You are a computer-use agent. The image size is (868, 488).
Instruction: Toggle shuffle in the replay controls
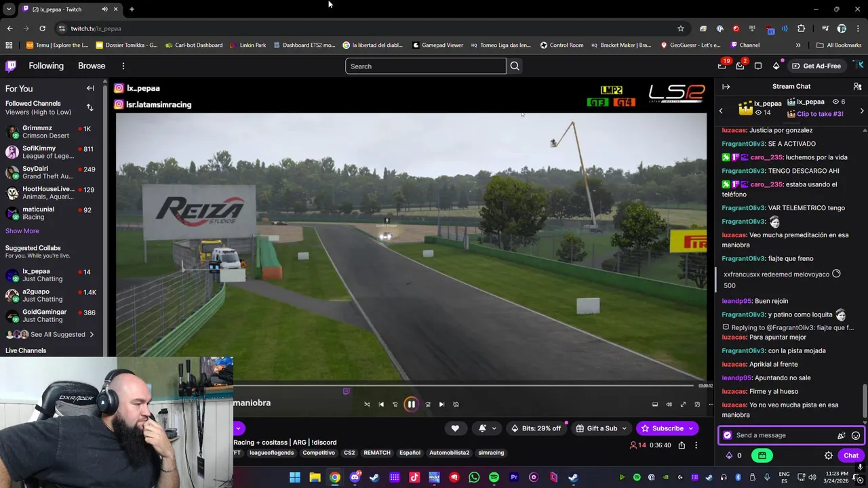click(x=367, y=405)
